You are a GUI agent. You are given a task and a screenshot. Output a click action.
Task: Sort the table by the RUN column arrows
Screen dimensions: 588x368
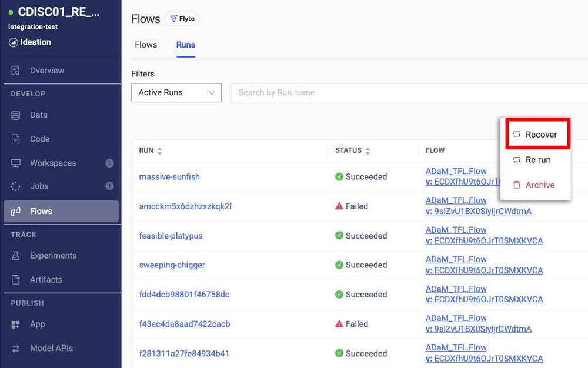[161, 150]
